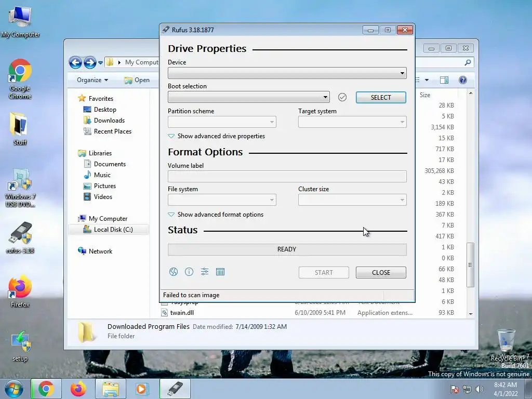Click the Size column header in Explorer
532x399 pixels.
click(x=425, y=95)
